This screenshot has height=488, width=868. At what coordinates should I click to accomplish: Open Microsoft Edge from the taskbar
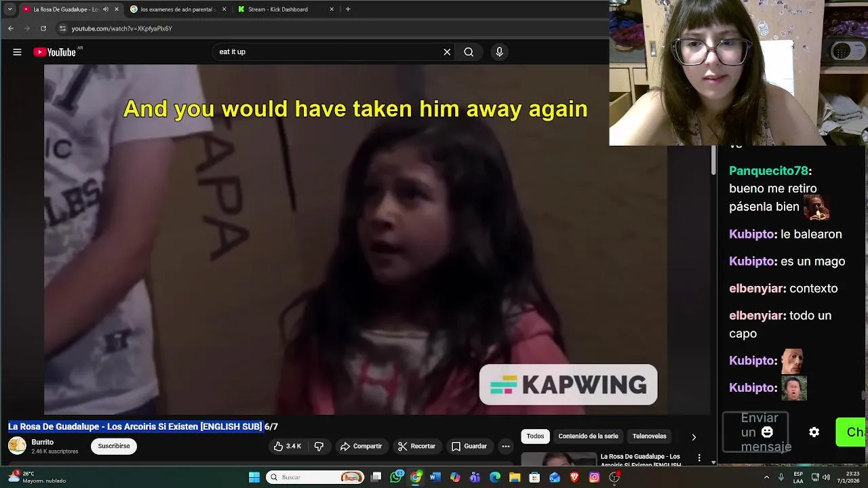[495, 477]
